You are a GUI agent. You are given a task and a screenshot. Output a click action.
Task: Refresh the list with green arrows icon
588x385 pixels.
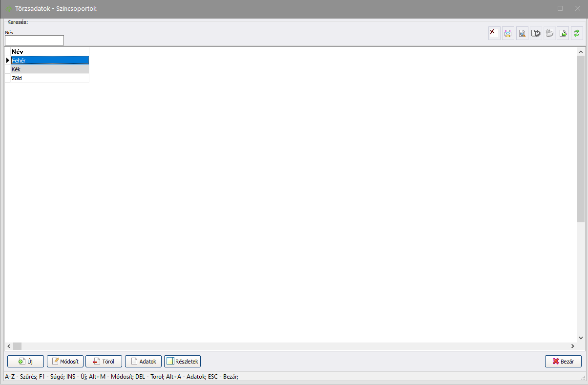pos(577,33)
